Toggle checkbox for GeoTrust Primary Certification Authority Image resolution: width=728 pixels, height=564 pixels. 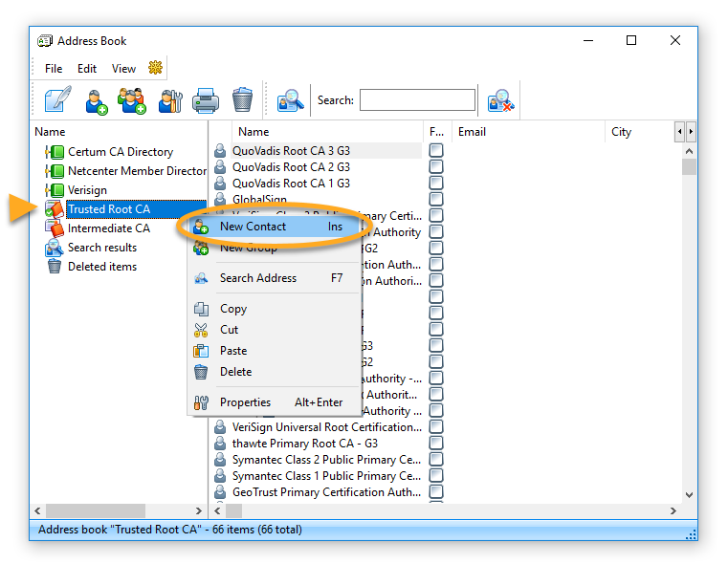point(436,491)
